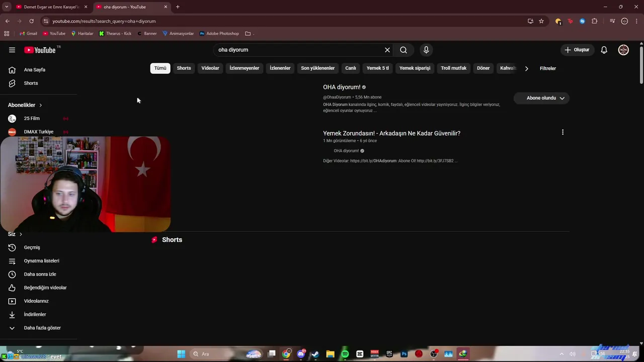This screenshot has width=644, height=362.
Task: Select the Videolar filter chip
Action: click(210, 68)
